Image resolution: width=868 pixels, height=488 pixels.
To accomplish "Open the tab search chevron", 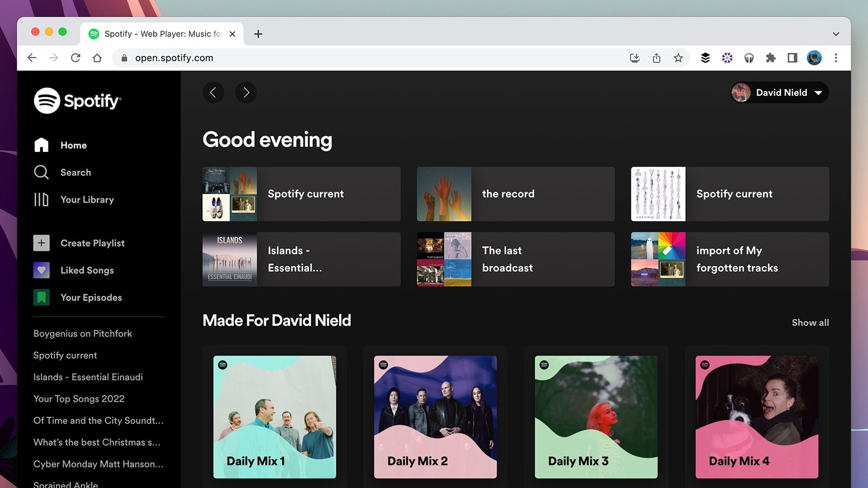I will 835,34.
